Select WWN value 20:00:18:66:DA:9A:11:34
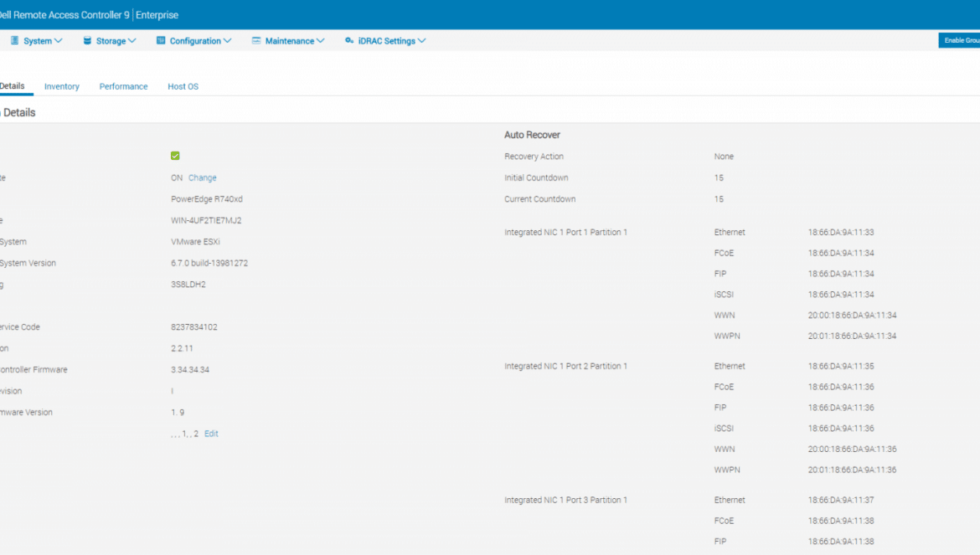The height and width of the screenshot is (555, 980). point(853,316)
